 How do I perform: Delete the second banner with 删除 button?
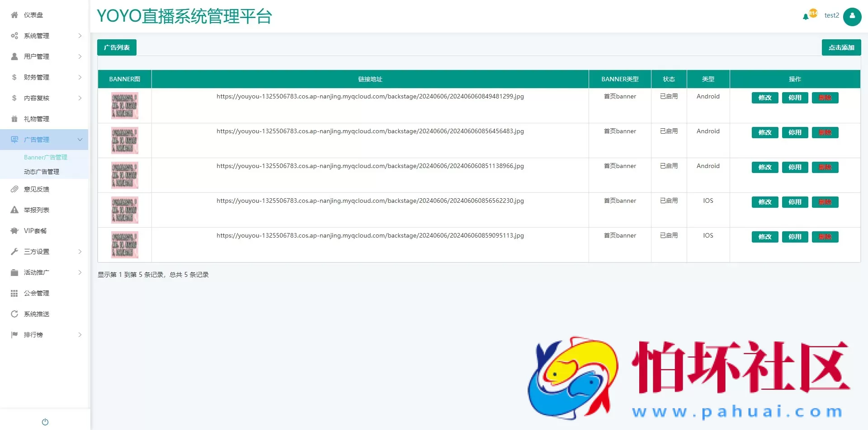(825, 132)
